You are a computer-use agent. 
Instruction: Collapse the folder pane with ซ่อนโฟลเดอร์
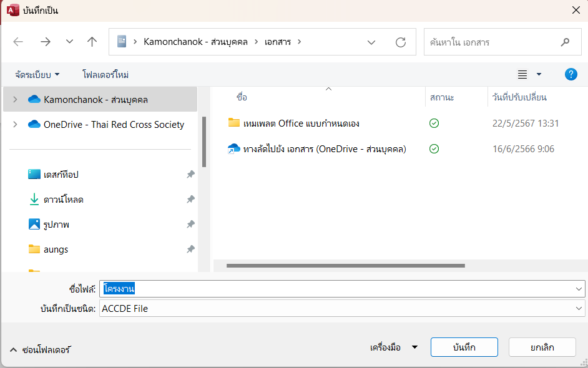tap(40, 350)
